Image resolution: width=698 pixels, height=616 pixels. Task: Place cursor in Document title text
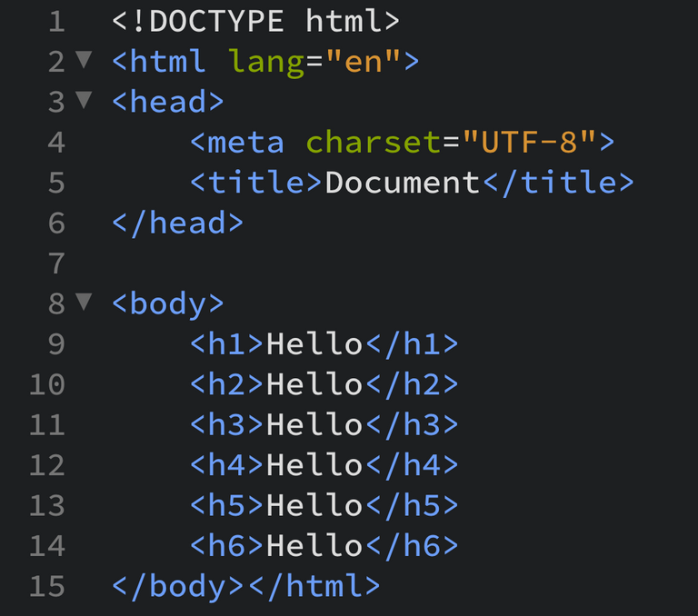402,183
